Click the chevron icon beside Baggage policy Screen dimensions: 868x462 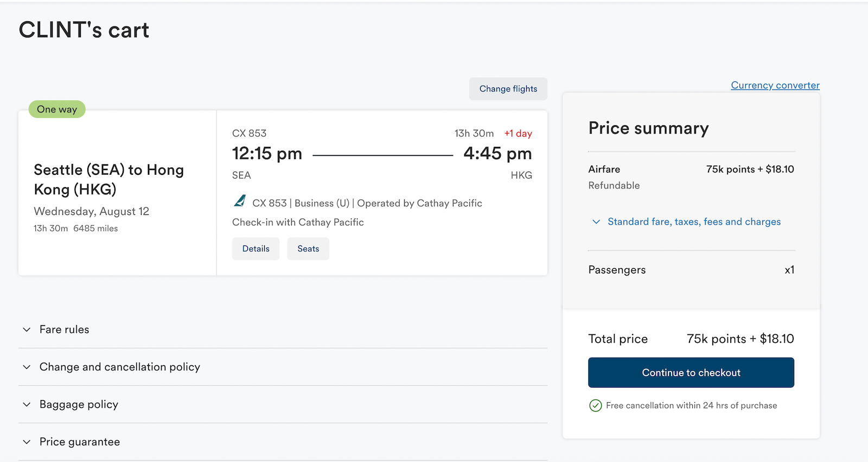pos(27,404)
